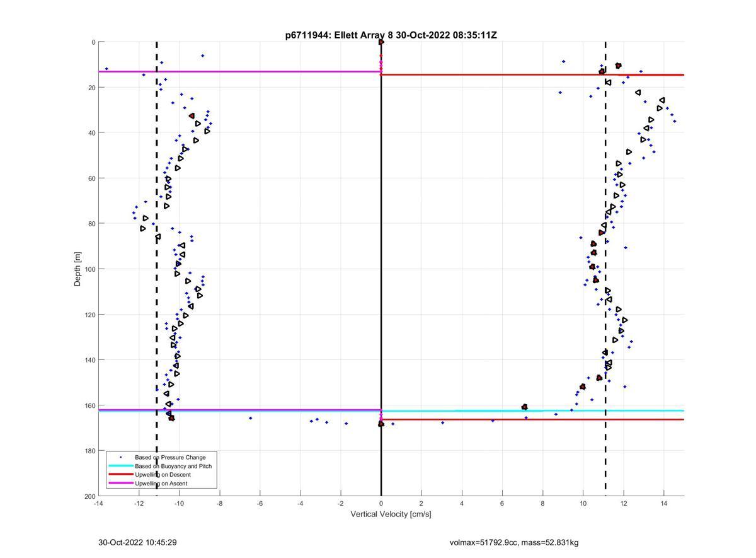Click the depth tick label 20
Image resolution: width=756 pixels, height=558 pixels.
[91, 88]
